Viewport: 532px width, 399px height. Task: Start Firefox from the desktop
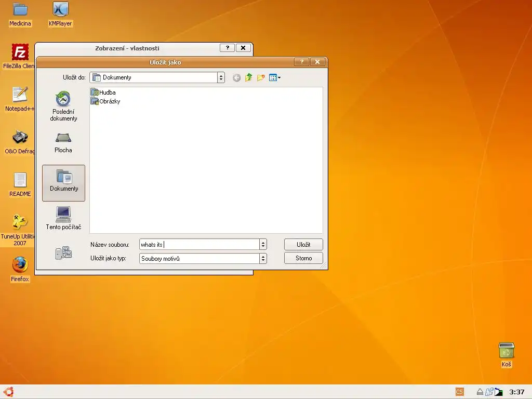pyautogui.click(x=20, y=270)
